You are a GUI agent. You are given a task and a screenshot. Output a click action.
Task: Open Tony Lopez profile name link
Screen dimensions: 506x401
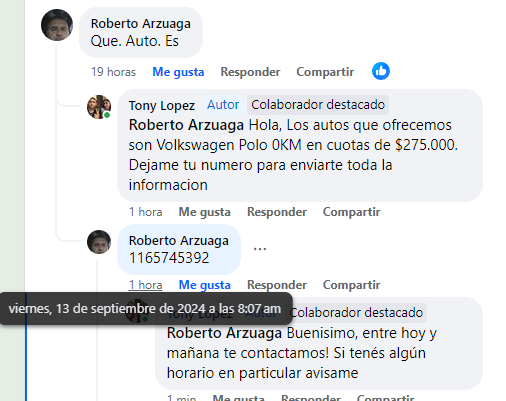[162, 106]
